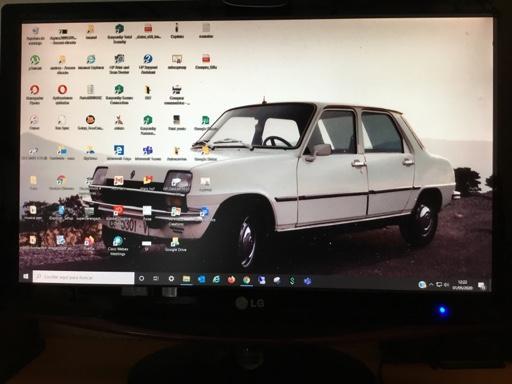Screen dimensions: 512x384
Task: Click the taskbar search box
Action: pyautogui.click(x=83, y=277)
